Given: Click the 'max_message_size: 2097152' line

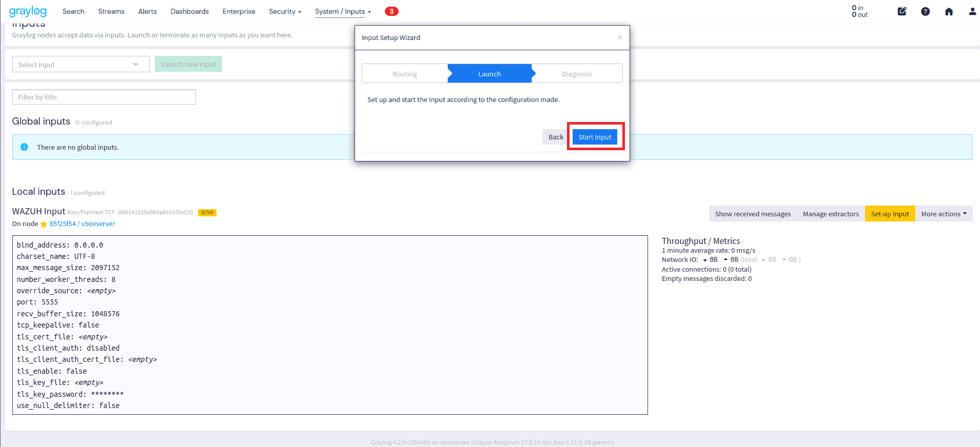Looking at the screenshot, I should [x=68, y=268].
